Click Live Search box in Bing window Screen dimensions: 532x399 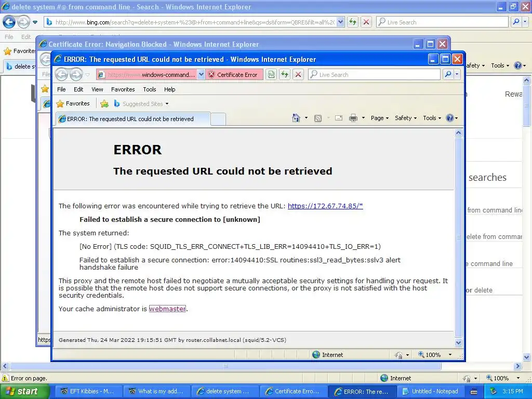443,22
